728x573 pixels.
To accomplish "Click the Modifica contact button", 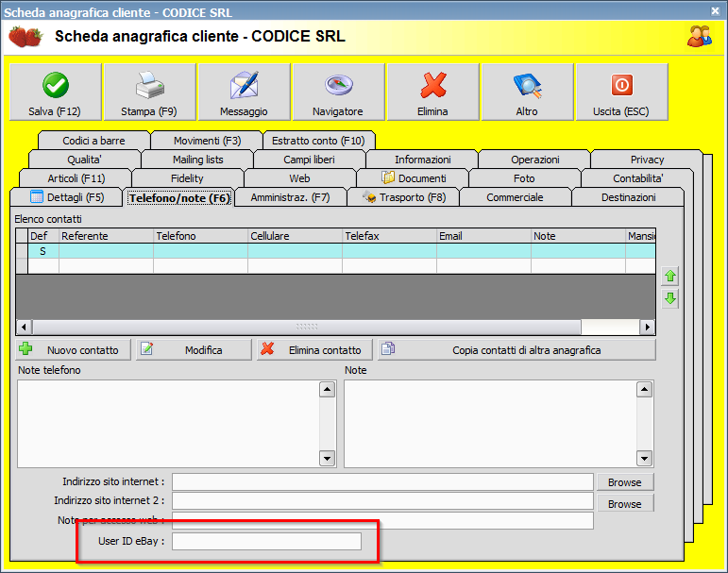I will [x=194, y=349].
